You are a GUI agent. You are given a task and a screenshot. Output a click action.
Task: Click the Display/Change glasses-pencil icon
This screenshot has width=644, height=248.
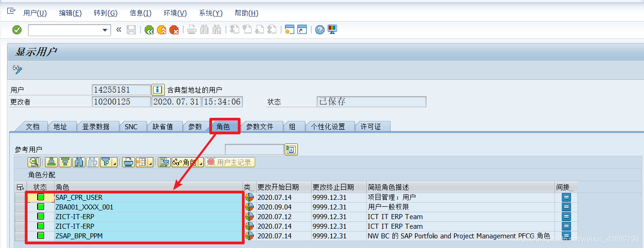coord(17,70)
